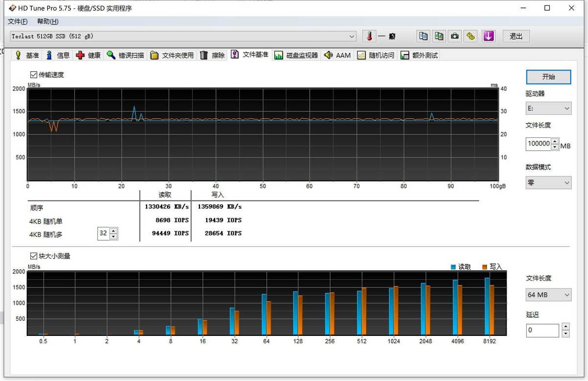588x381 pixels.
Task: Decrease the 4KB 随机多 value of 32
Action: tap(114, 236)
